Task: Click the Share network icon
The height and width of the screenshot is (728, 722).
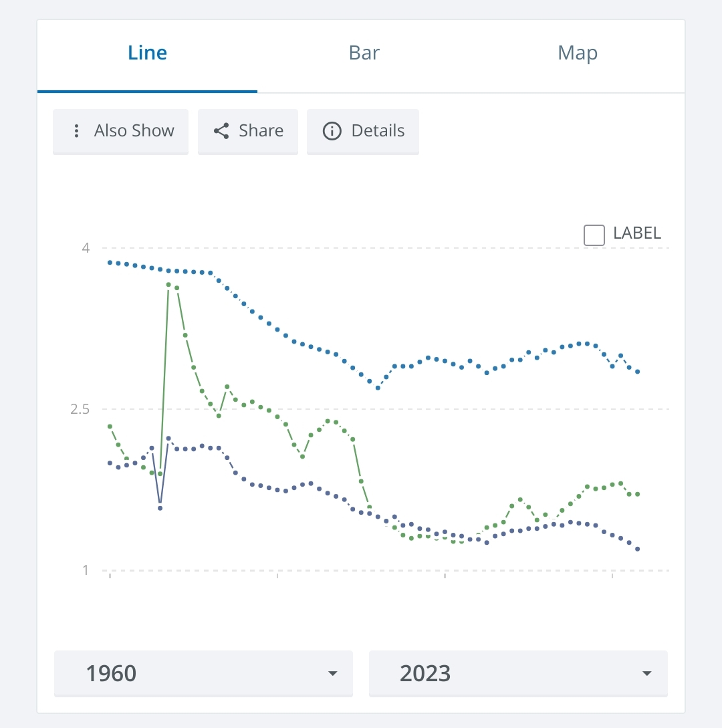Action: [x=221, y=131]
